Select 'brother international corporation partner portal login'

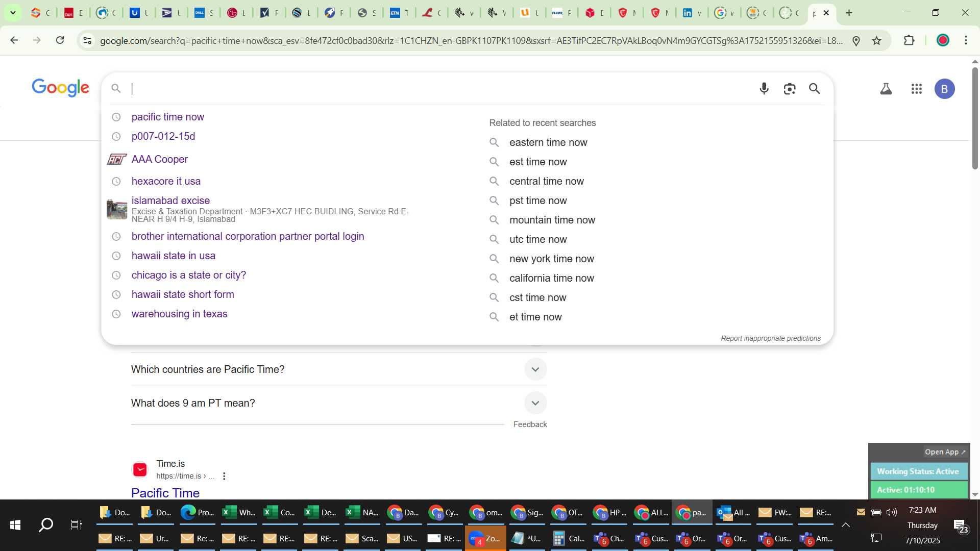tap(248, 236)
